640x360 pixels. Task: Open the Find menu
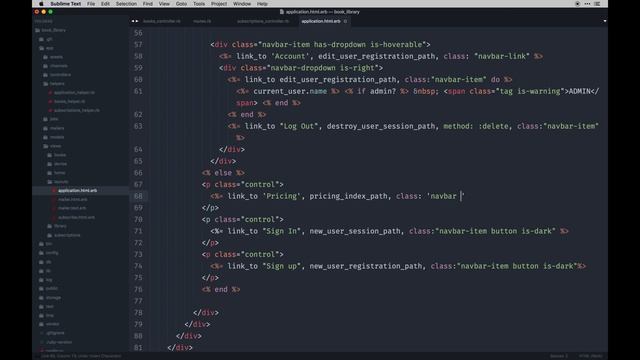(148, 4)
